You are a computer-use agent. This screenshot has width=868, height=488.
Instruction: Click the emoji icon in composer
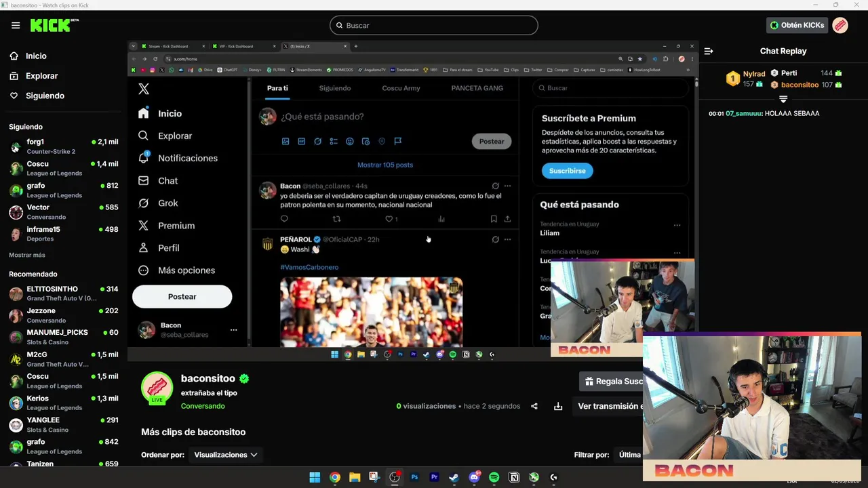coord(350,142)
